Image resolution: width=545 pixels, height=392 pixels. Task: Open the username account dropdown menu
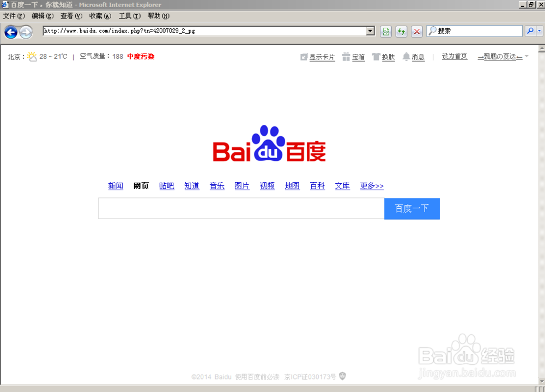click(503, 56)
